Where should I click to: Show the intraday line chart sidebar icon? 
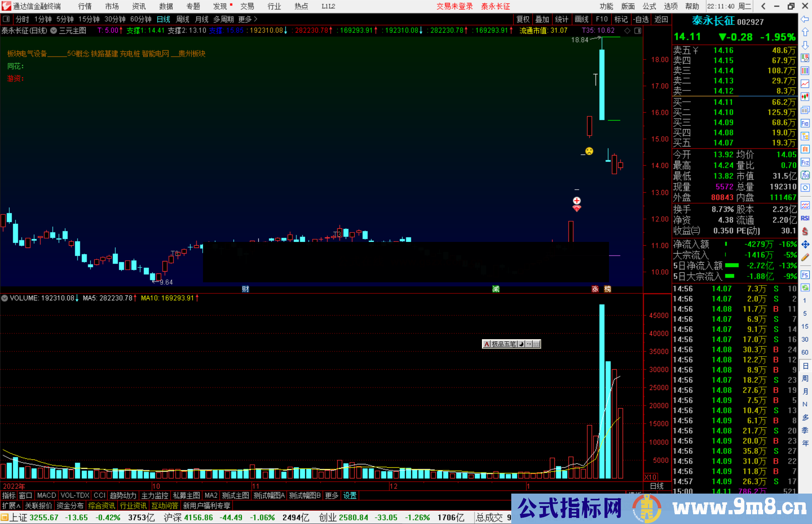point(805,84)
